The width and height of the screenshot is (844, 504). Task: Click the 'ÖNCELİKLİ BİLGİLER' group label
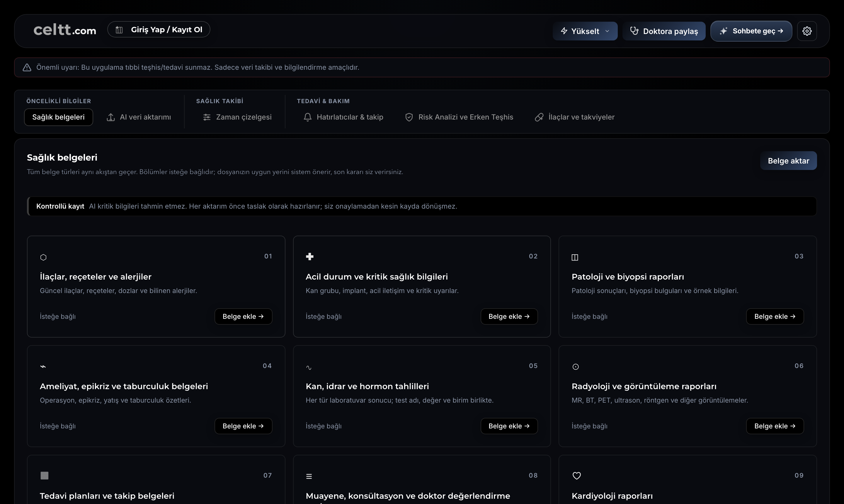59,101
